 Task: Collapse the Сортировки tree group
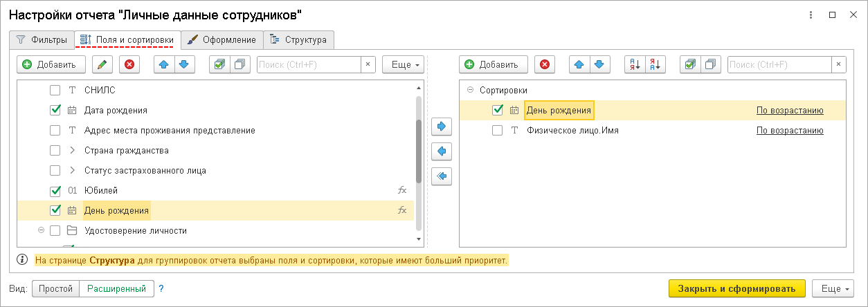(470, 90)
